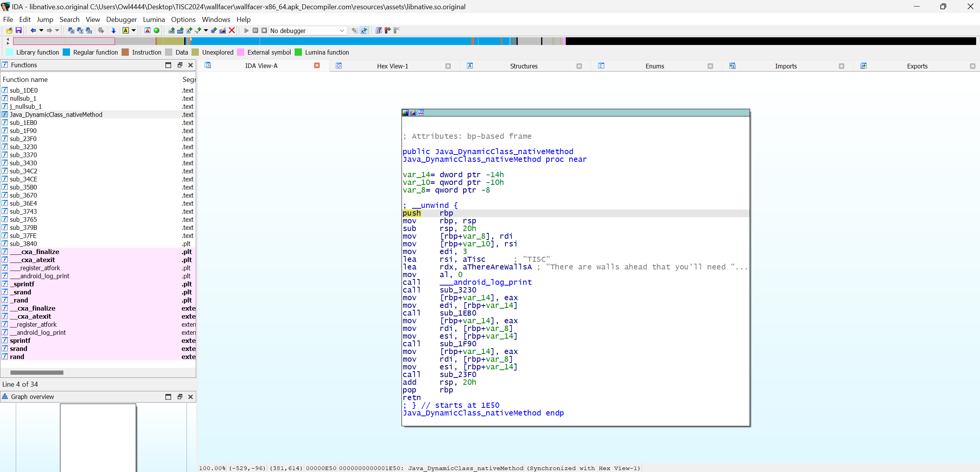Viewport: 980px width, 472px height.
Task: Click the red triangle warning icon
Action: tap(148, 30)
